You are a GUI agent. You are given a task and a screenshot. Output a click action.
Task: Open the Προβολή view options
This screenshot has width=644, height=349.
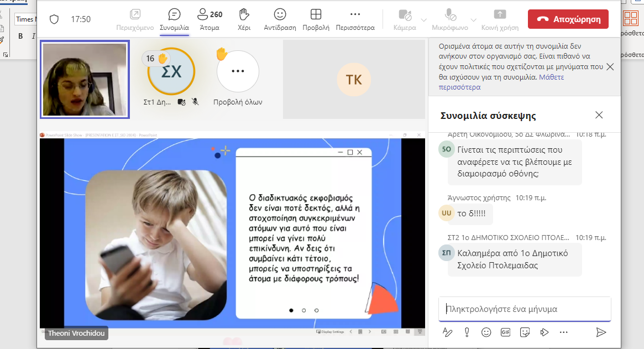(316, 20)
